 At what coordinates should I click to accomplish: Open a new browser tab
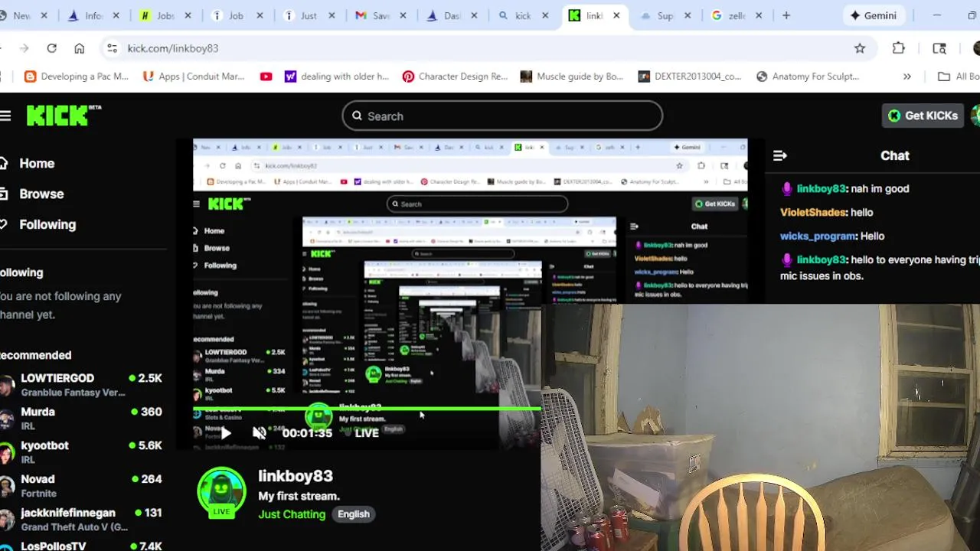click(x=786, y=15)
